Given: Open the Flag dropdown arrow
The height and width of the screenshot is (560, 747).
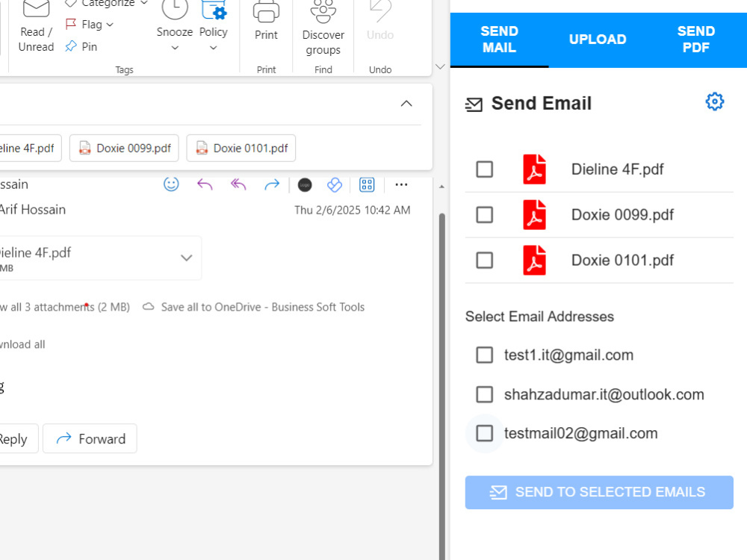Looking at the screenshot, I should [110, 25].
